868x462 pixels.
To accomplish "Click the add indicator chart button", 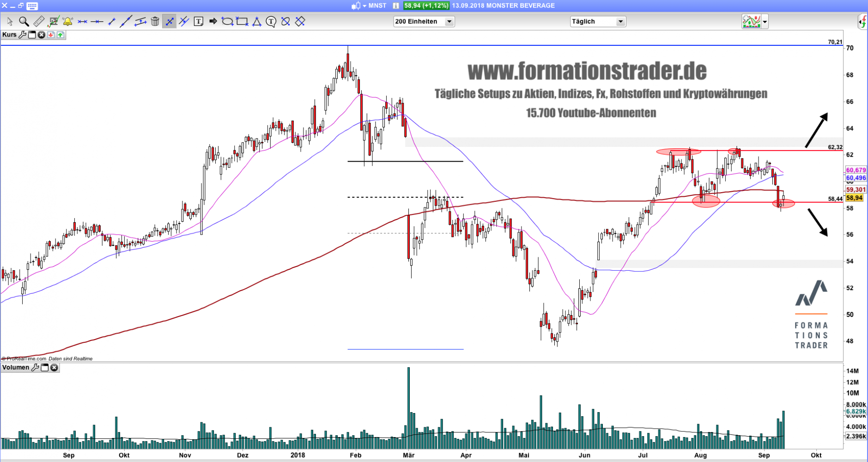I will point(751,21).
